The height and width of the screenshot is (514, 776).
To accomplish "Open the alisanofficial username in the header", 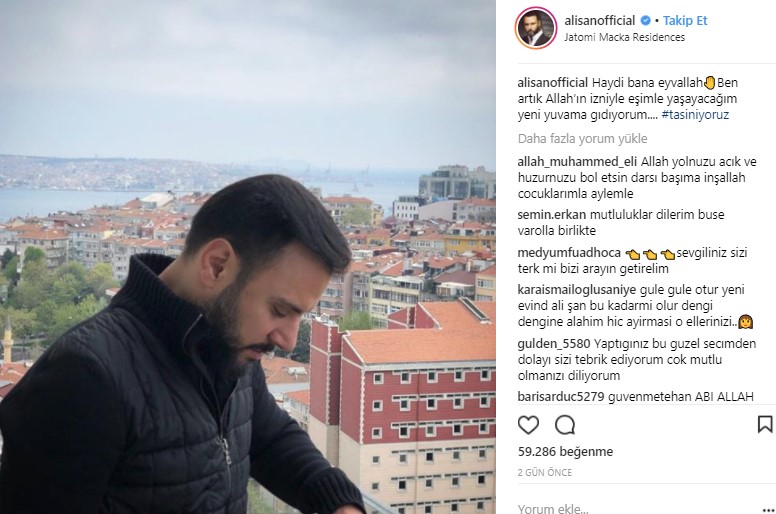I will [x=600, y=21].
